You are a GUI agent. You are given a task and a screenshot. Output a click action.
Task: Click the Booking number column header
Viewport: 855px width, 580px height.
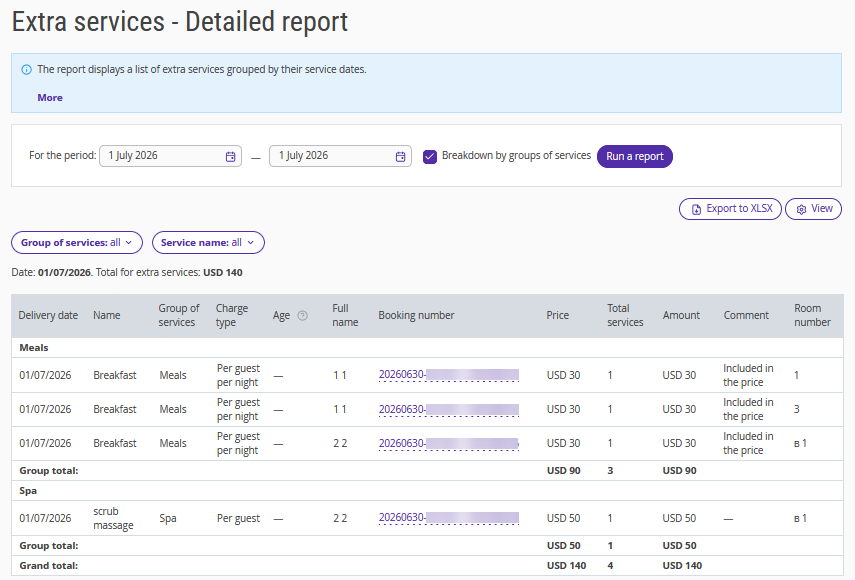pos(416,315)
